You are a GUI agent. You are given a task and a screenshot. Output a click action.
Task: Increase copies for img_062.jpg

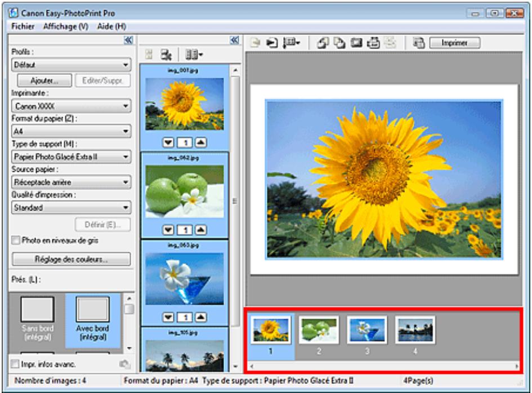(x=201, y=230)
